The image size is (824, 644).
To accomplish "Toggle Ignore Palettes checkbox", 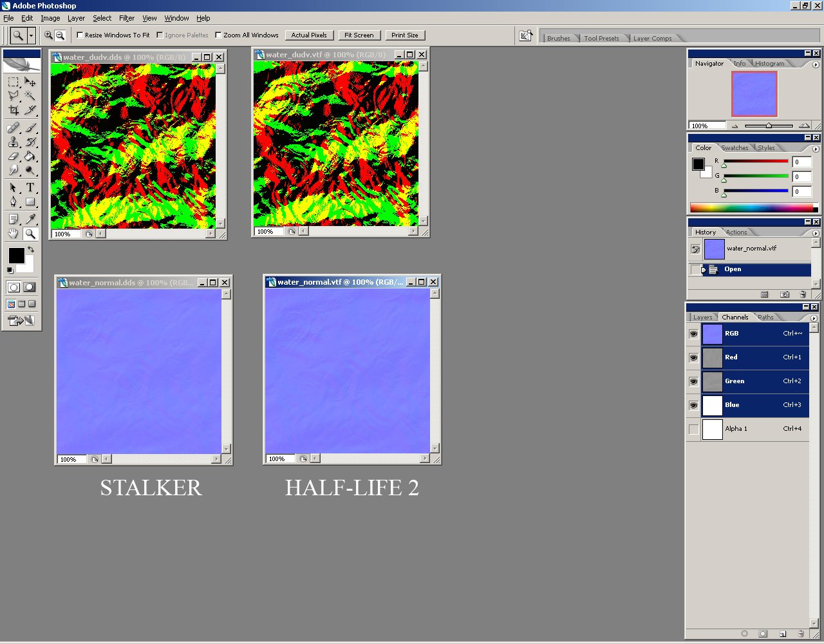I will pos(160,35).
